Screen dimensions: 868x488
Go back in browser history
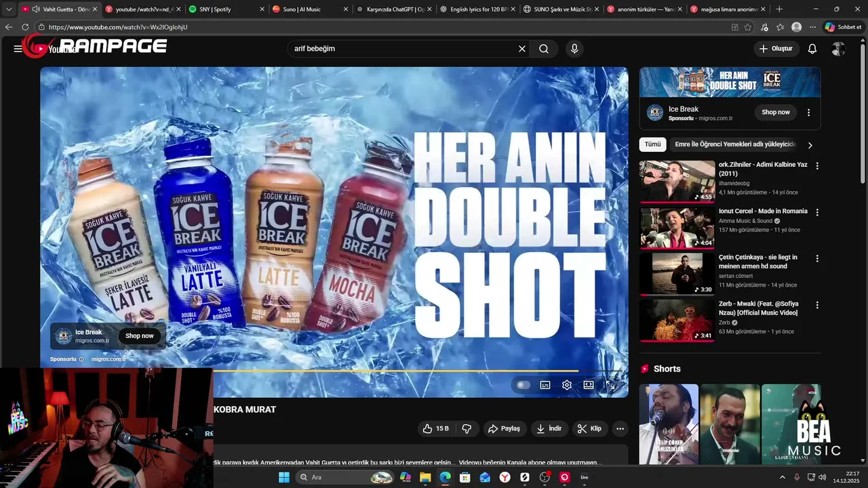tap(9, 27)
